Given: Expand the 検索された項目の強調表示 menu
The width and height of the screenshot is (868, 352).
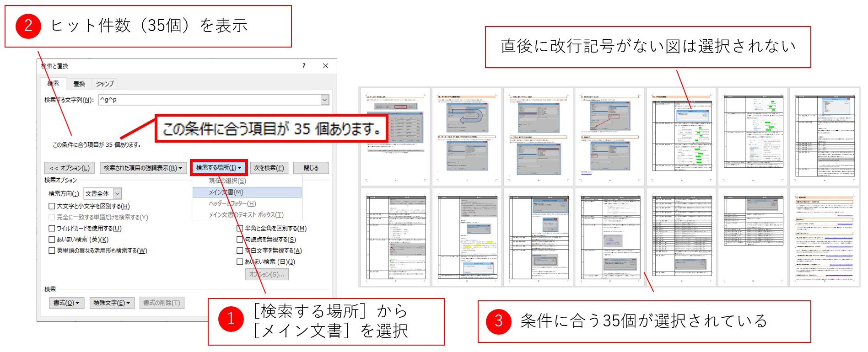Looking at the screenshot, I should [x=143, y=168].
